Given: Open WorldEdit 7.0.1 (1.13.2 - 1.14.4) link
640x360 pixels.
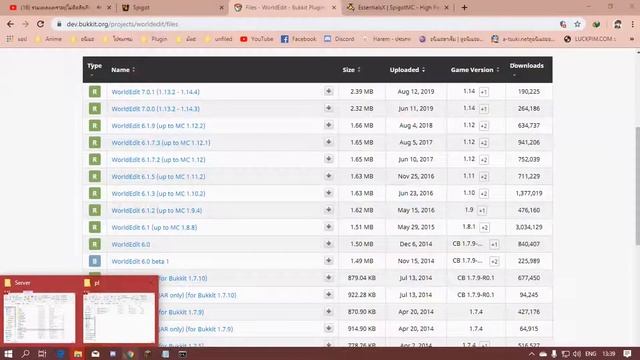Looking at the screenshot, I should click(156, 92).
